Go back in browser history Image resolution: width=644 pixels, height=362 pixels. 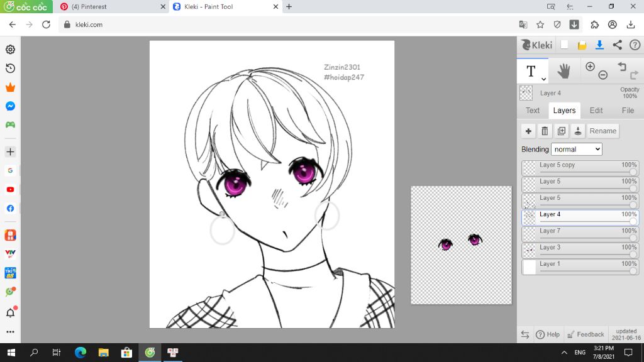click(13, 25)
